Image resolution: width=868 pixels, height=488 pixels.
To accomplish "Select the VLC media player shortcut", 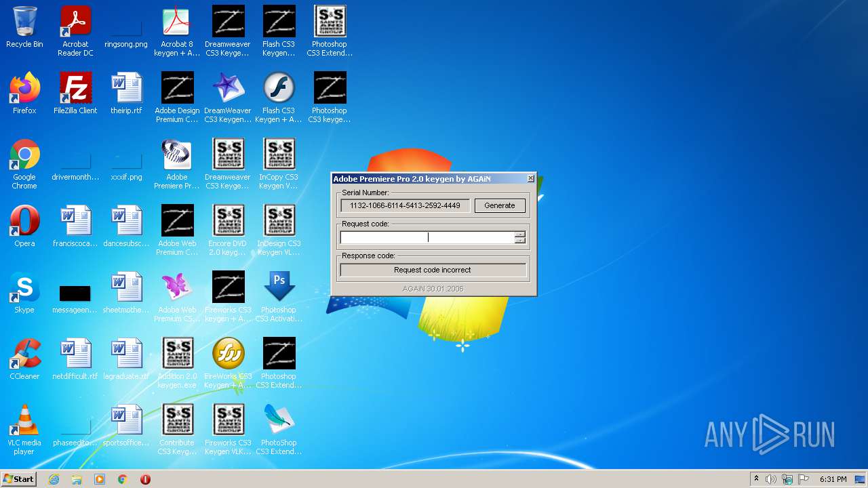I will tap(24, 429).
